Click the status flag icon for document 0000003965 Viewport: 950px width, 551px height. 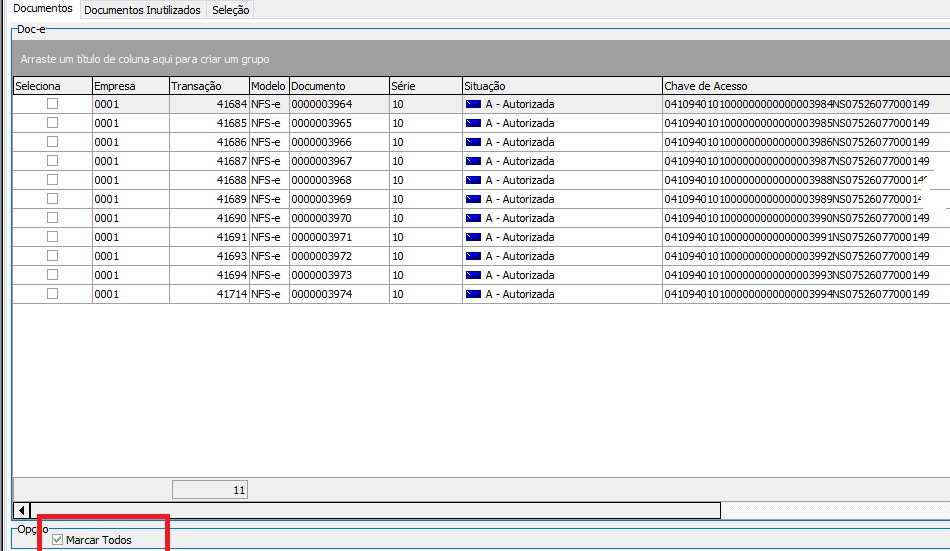point(473,123)
